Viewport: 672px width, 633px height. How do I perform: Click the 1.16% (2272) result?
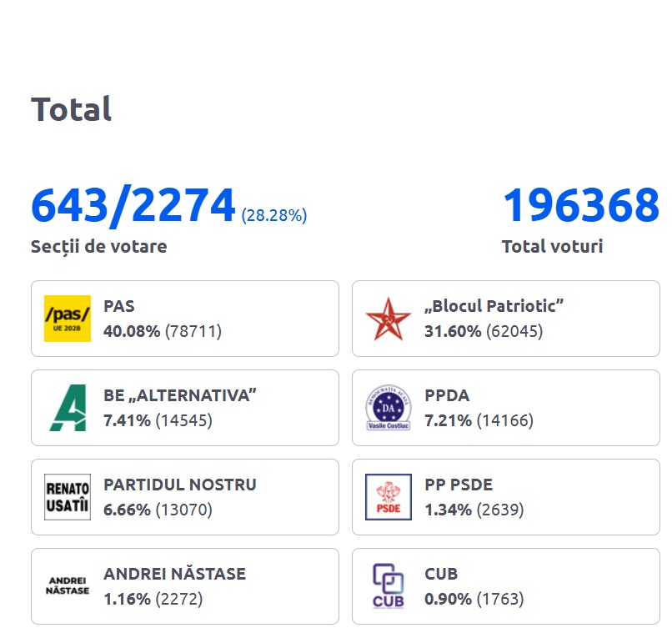pyautogui.click(x=153, y=599)
